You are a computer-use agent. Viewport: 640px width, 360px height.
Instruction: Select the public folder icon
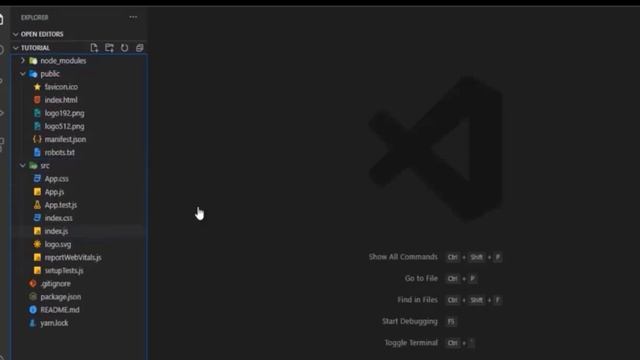(33, 74)
